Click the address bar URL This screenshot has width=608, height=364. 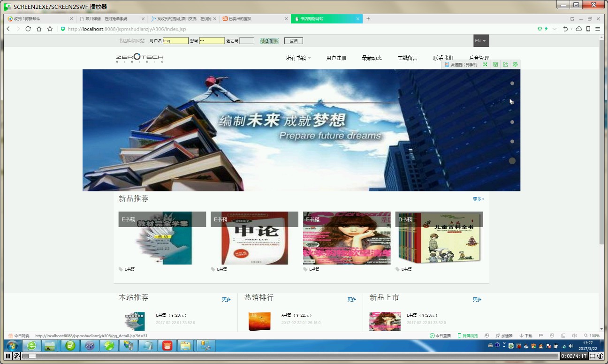(x=127, y=29)
